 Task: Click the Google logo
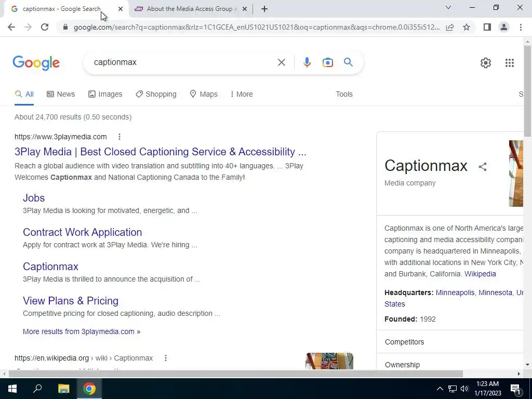(x=36, y=63)
